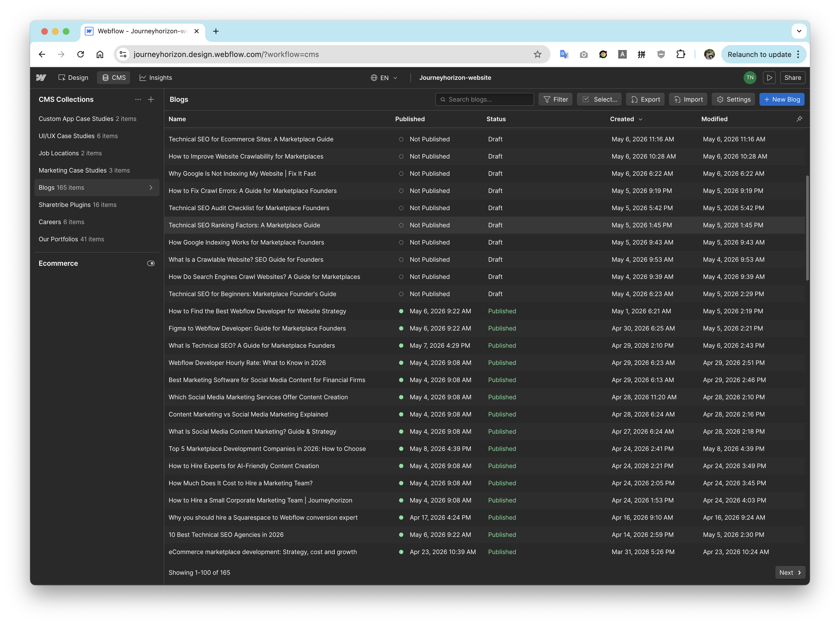
Task: Click the Select... button
Action: (x=599, y=99)
